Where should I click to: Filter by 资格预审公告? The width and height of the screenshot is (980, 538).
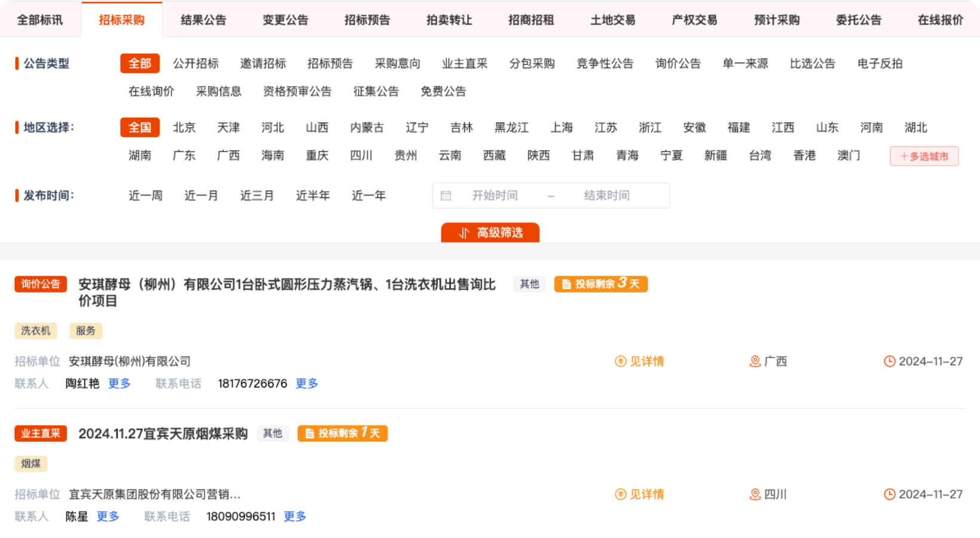coord(297,91)
